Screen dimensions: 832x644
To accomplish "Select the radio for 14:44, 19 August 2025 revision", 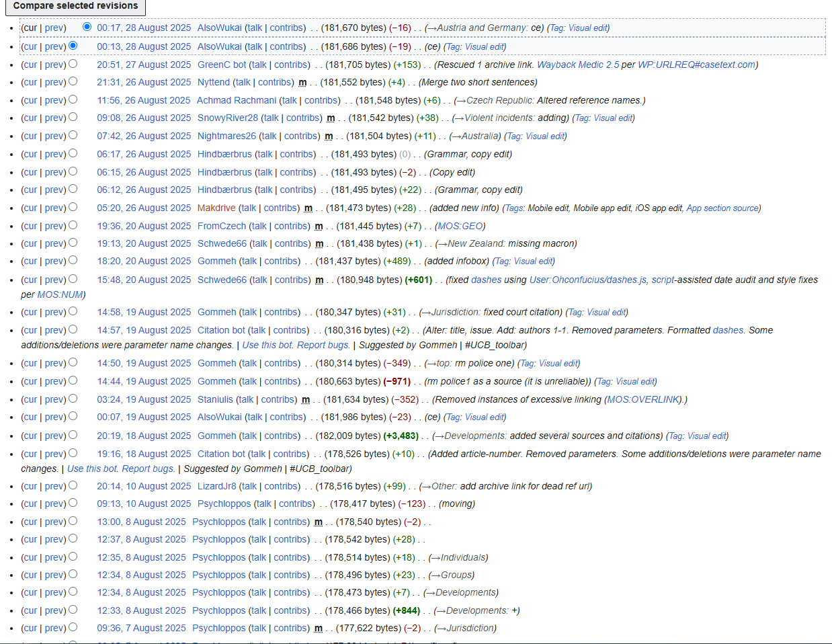I will point(73,380).
